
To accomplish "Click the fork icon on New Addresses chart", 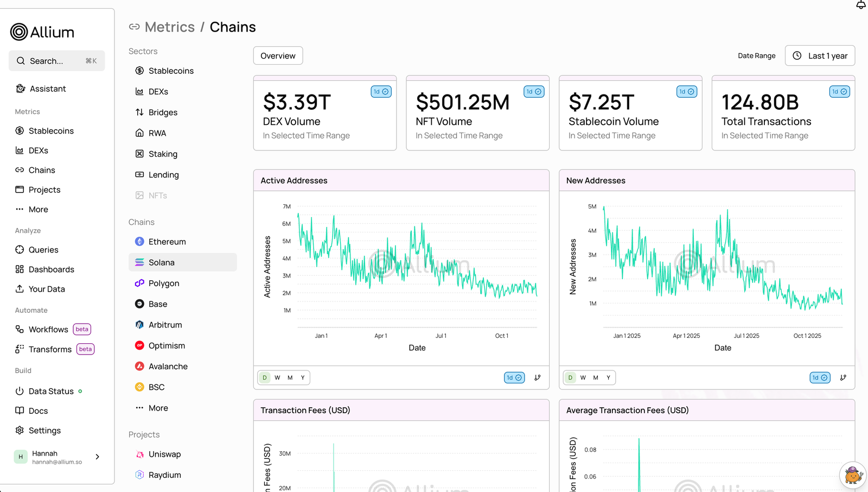I will [843, 377].
